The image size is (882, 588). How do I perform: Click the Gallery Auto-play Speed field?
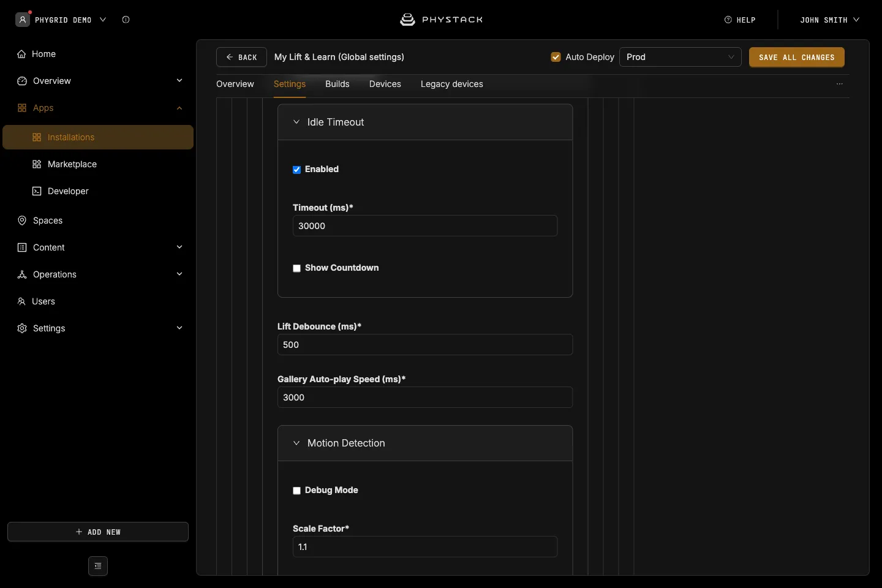coord(425,397)
